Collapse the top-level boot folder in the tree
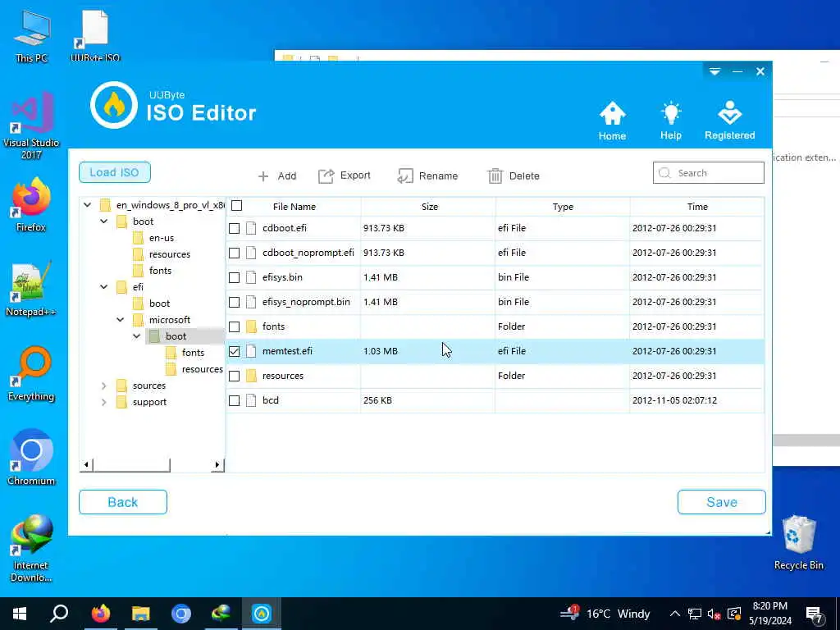This screenshot has width=840, height=630. pyautogui.click(x=104, y=221)
